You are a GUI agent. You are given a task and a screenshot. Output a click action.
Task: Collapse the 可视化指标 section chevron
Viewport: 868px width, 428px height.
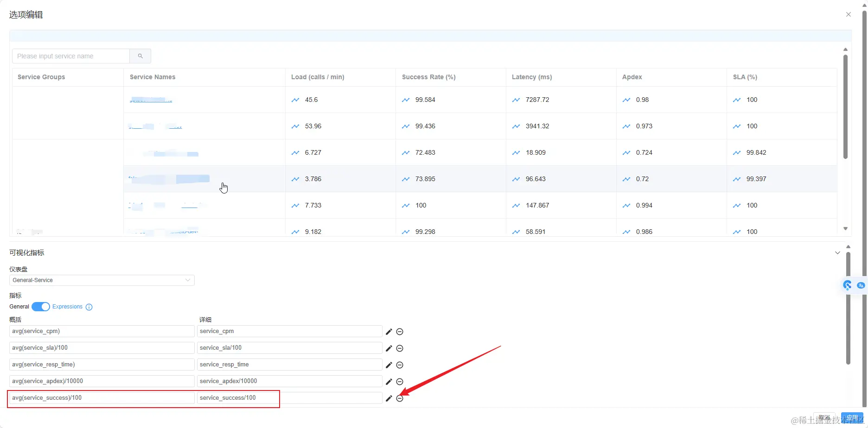[x=837, y=253]
